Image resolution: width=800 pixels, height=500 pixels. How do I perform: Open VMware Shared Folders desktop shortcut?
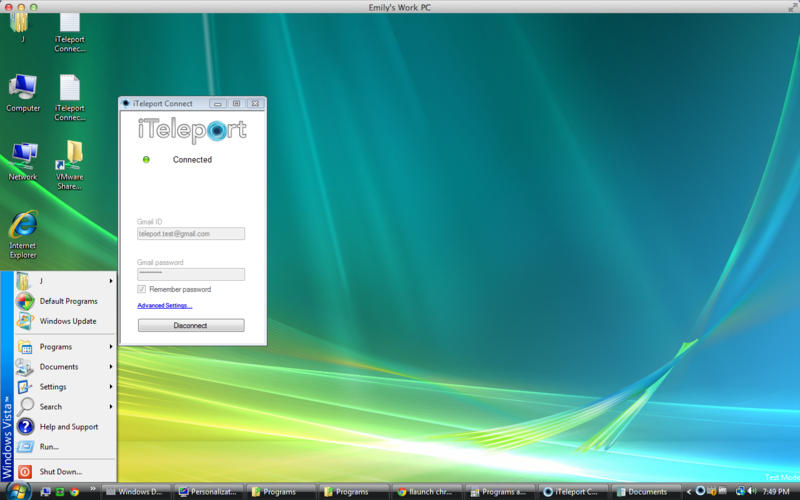click(x=69, y=157)
